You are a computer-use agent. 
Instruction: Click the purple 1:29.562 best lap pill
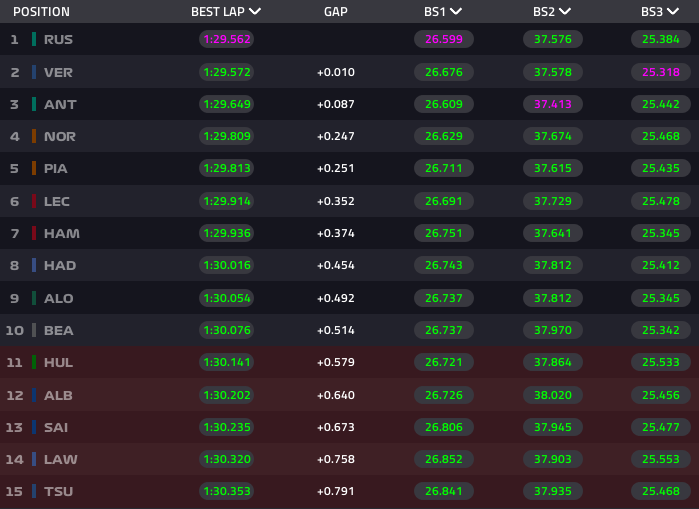click(225, 40)
